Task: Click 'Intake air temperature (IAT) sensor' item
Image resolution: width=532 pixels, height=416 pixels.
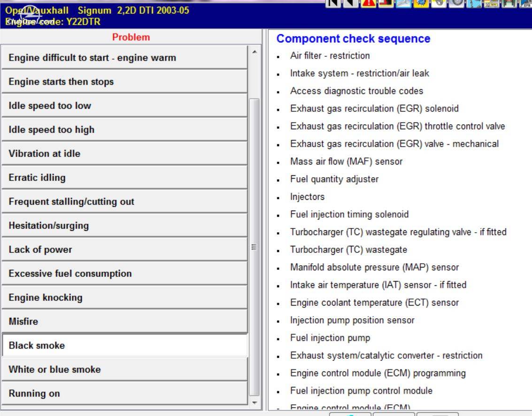Action: point(378,285)
